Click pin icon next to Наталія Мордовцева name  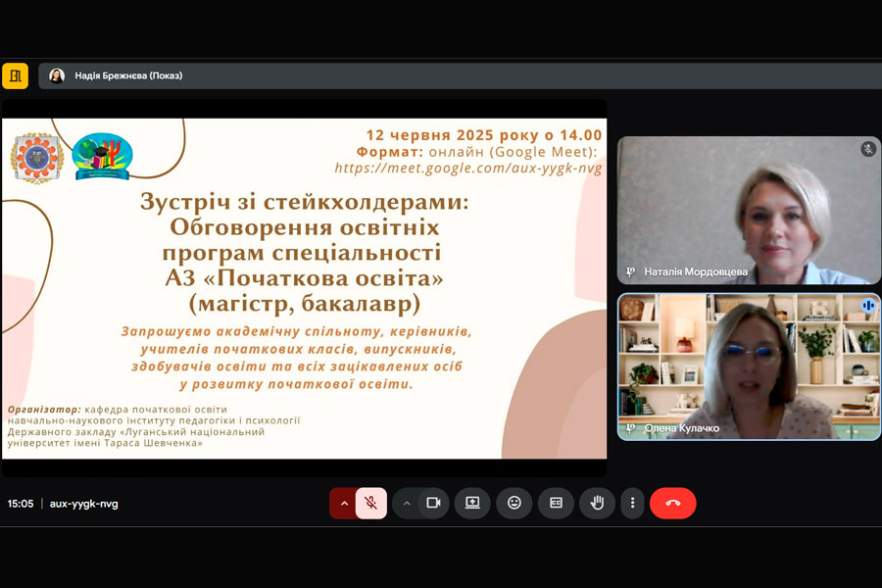click(x=630, y=271)
